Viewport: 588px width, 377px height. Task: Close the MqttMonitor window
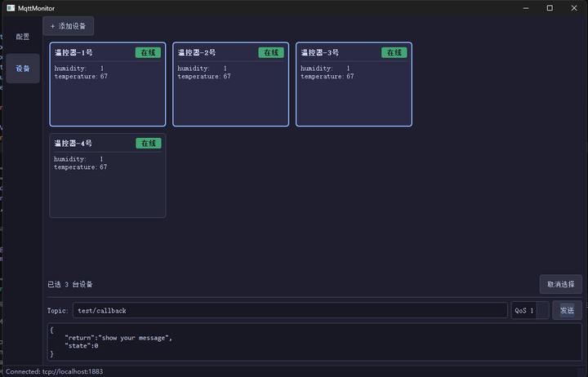tap(574, 8)
